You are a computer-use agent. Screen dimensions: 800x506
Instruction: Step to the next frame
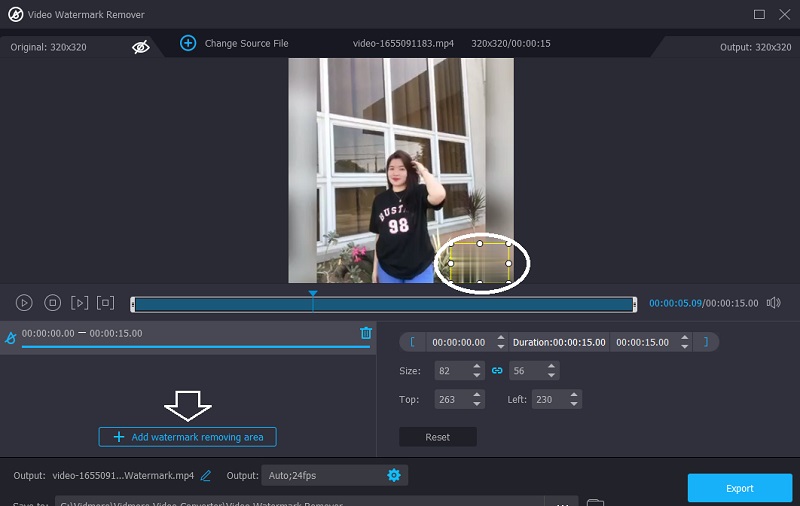(80, 303)
